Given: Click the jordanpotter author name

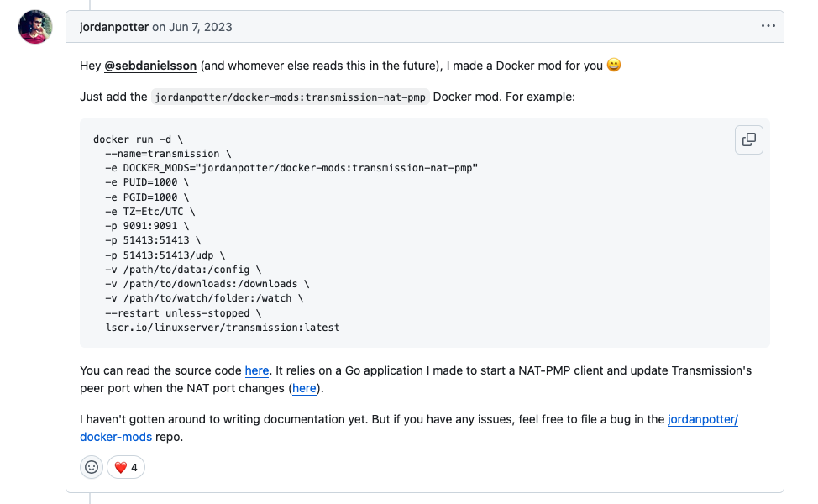Looking at the screenshot, I should (x=113, y=27).
